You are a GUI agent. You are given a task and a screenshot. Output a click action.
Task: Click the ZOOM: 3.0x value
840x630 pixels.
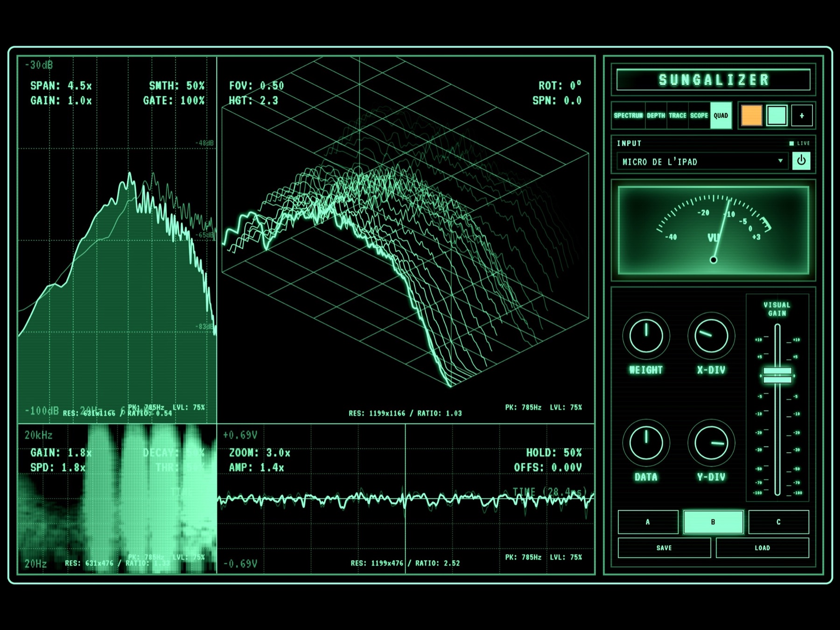click(259, 453)
